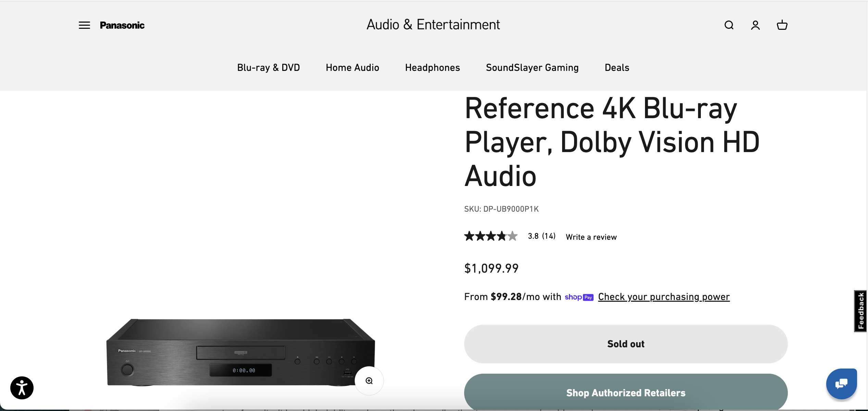The width and height of the screenshot is (868, 411).
Task: Click Check your purchasing power link
Action: click(x=664, y=297)
